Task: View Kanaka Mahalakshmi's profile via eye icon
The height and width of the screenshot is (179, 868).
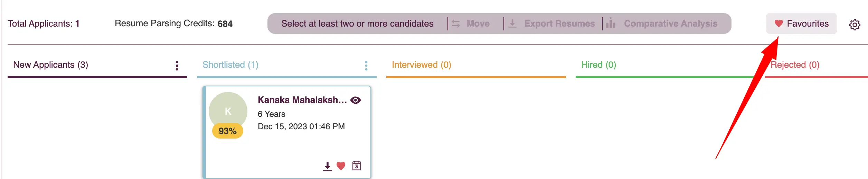Action: click(356, 100)
